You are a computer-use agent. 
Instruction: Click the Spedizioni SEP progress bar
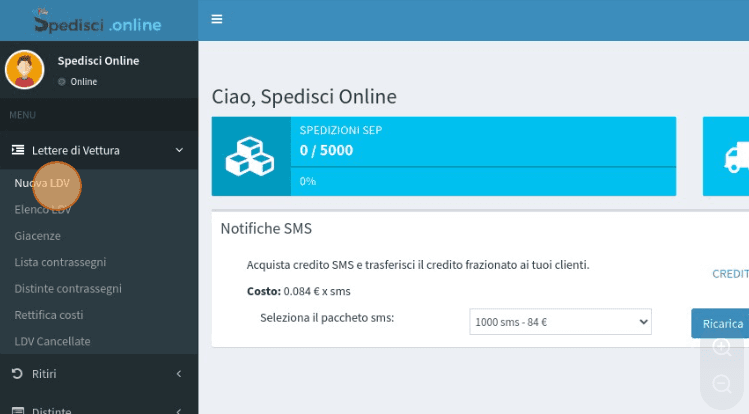point(483,167)
